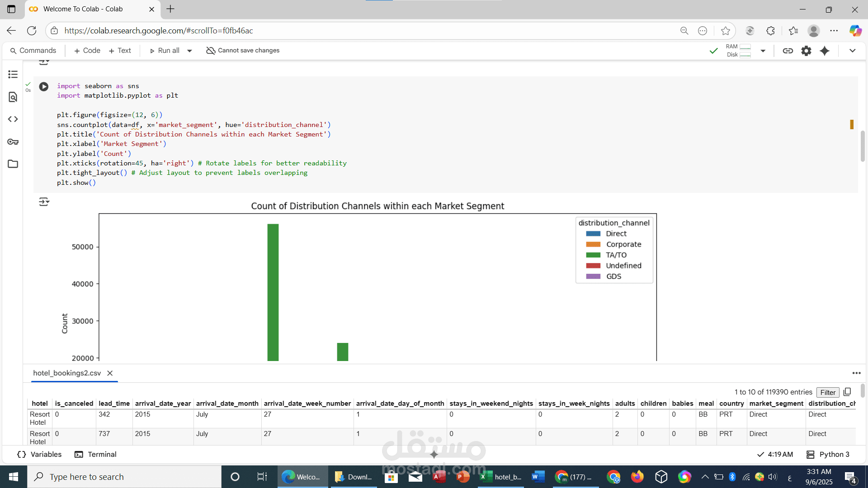
Task: Run the seaborn countplot code cell
Action: point(44,87)
